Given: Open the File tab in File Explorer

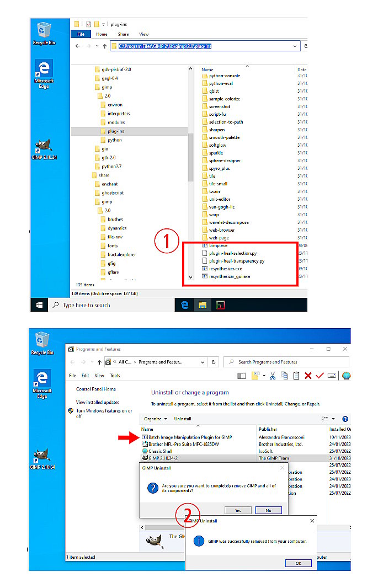Looking at the screenshot, I should coord(81,34).
